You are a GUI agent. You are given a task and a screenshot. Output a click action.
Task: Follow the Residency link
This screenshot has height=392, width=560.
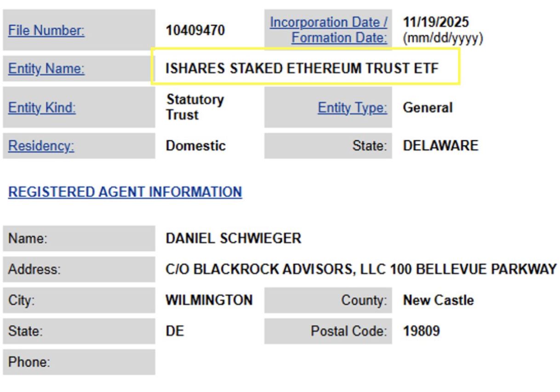41,146
